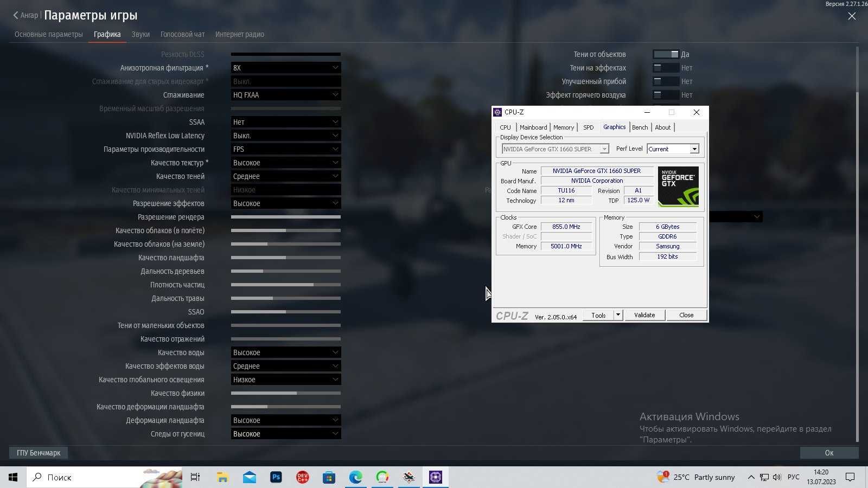Adjust the in-flight cloud quality slider

tap(286, 230)
